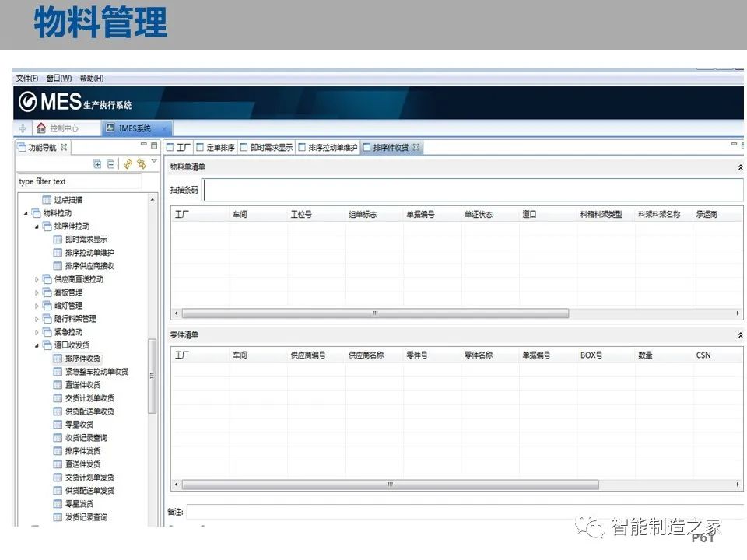This screenshot has width=747, height=560.
Task: Switch to the 工厂 editor tab
Action: click(x=179, y=148)
